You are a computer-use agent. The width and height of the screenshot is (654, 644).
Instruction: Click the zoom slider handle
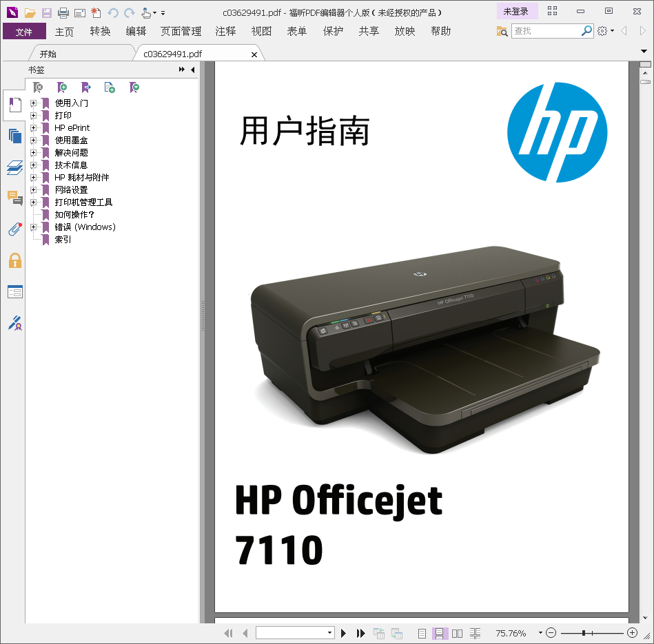click(x=584, y=633)
